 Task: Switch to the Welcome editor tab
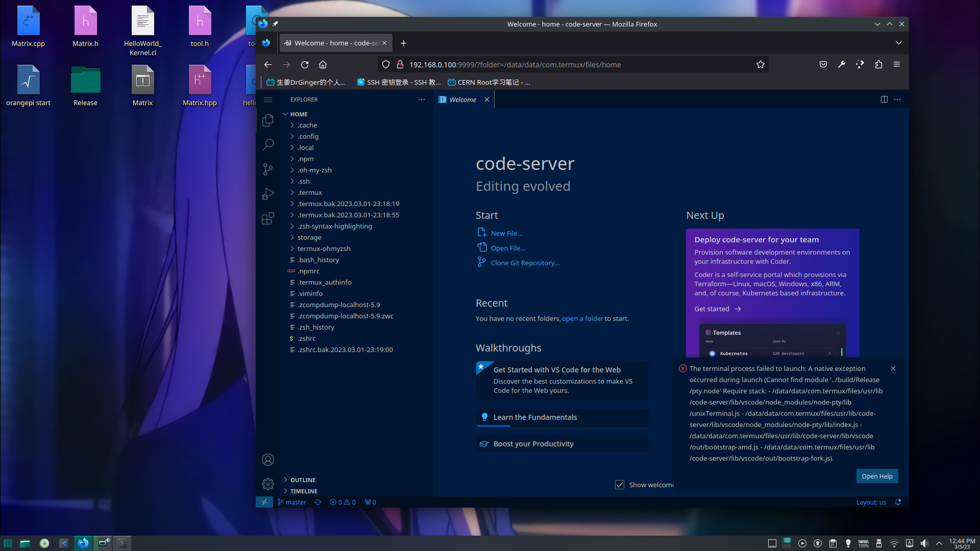click(462, 99)
